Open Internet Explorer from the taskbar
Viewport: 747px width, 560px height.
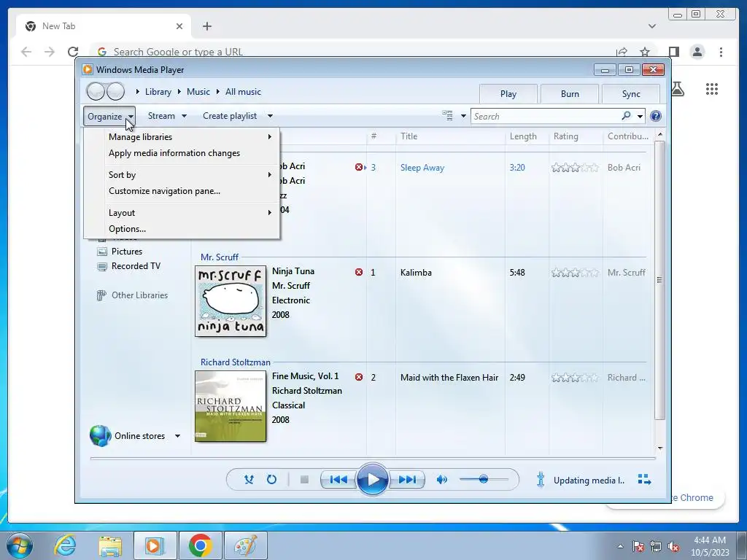[65, 545]
